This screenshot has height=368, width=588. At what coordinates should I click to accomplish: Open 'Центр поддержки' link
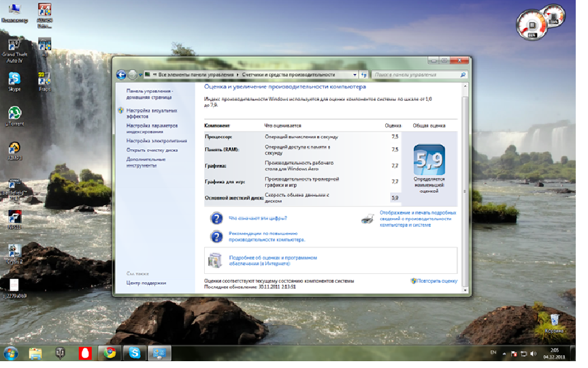click(146, 283)
